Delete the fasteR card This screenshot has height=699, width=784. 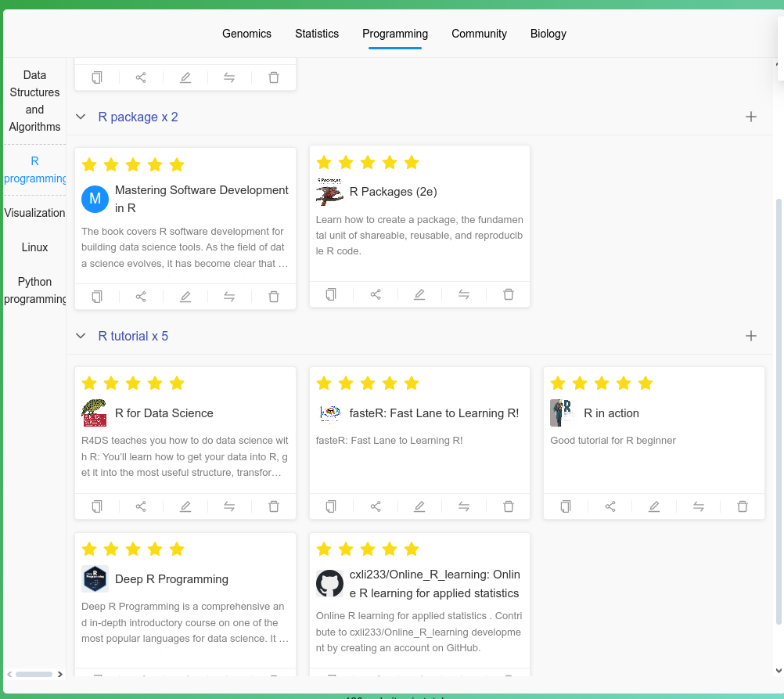click(x=509, y=506)
